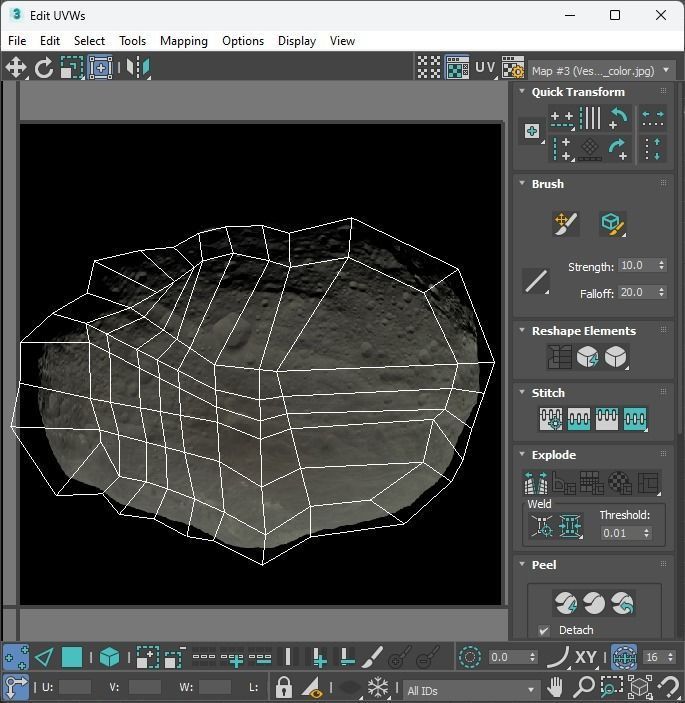Click Align Horizontally to Pivot icon
The image size is (685, 703).
[x=562, y=119]
